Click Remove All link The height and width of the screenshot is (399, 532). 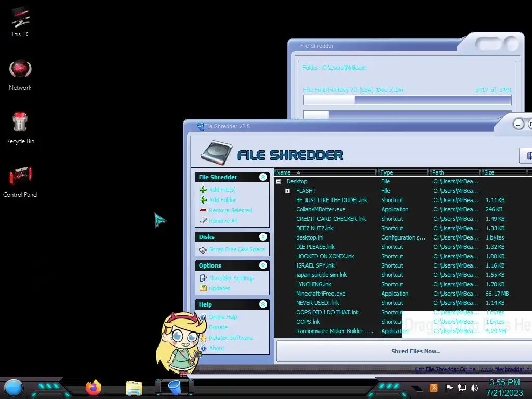223,221
